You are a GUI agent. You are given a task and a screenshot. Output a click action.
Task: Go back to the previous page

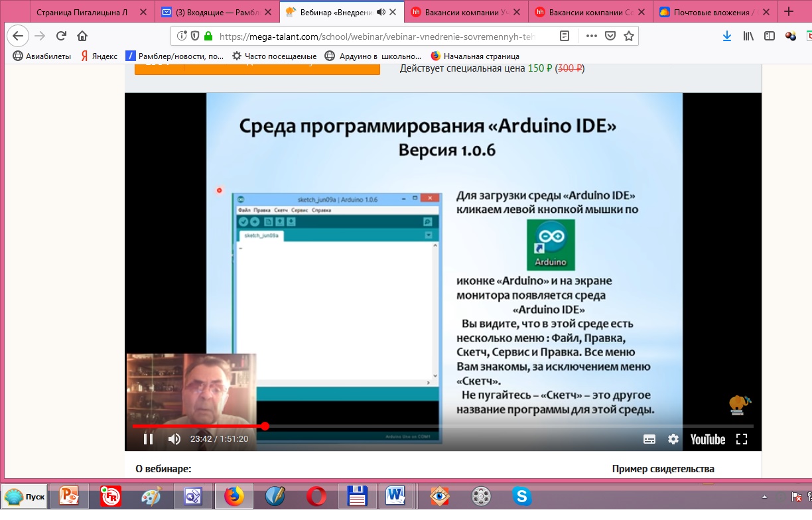coord(18,36)
